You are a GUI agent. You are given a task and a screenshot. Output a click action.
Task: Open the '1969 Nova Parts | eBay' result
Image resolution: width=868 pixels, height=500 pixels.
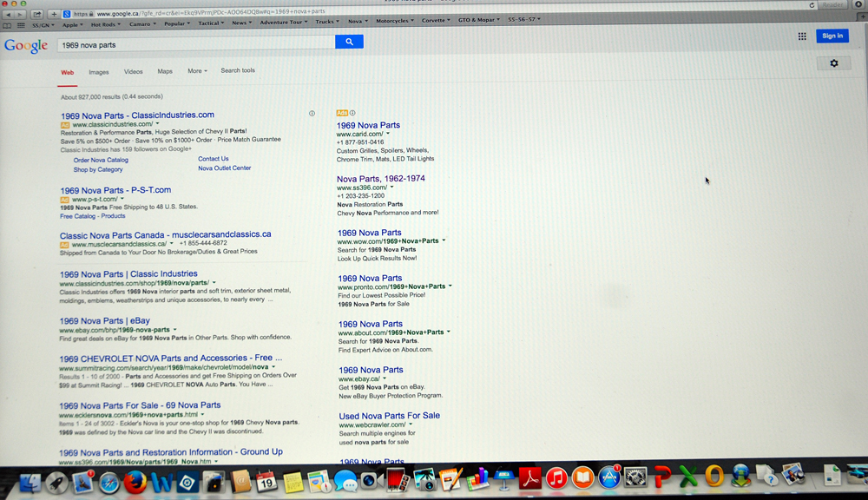click(104, 321)
